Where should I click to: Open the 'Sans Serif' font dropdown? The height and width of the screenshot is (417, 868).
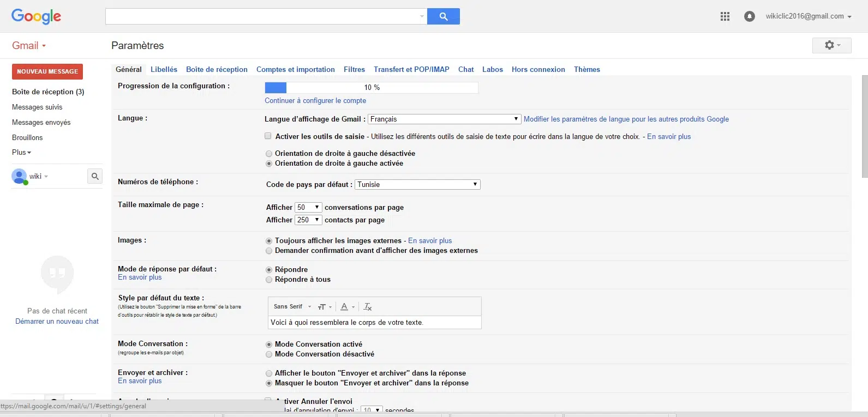pos(292,307)
